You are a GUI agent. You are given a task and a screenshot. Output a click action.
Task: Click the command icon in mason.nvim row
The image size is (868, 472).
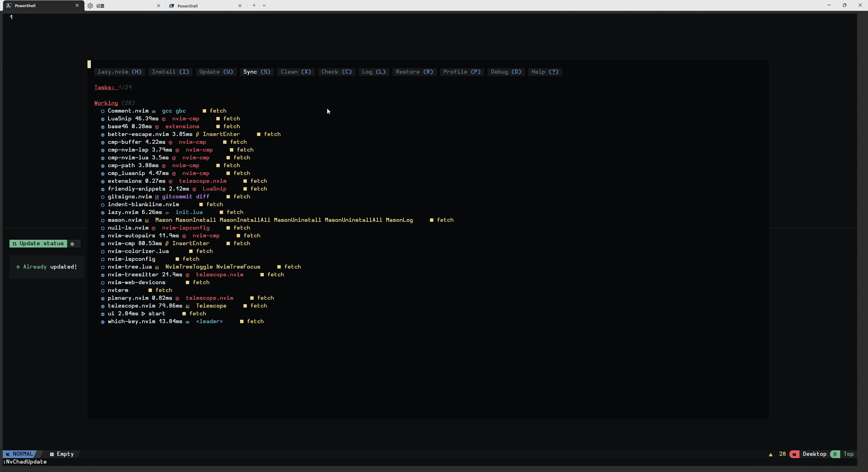(147, 220)
